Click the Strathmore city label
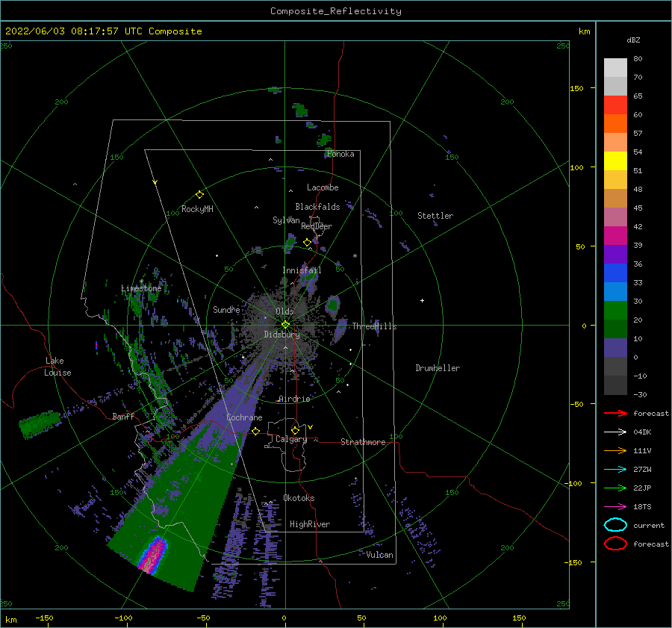The image size is (672, 628). click(x=363, y=442)
